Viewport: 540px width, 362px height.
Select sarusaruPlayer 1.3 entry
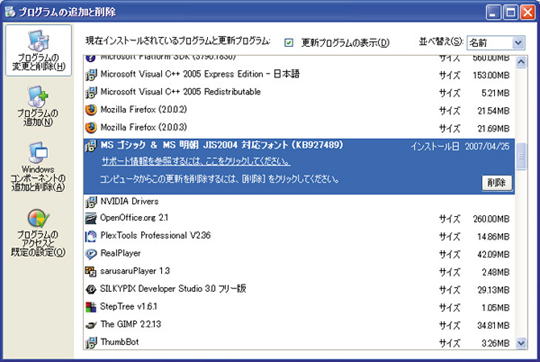299,272
